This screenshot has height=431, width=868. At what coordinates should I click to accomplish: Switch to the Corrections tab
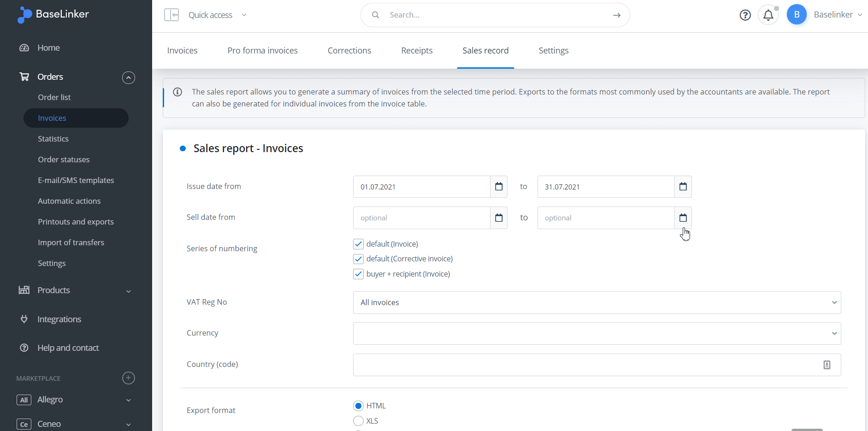pos(349,51)
